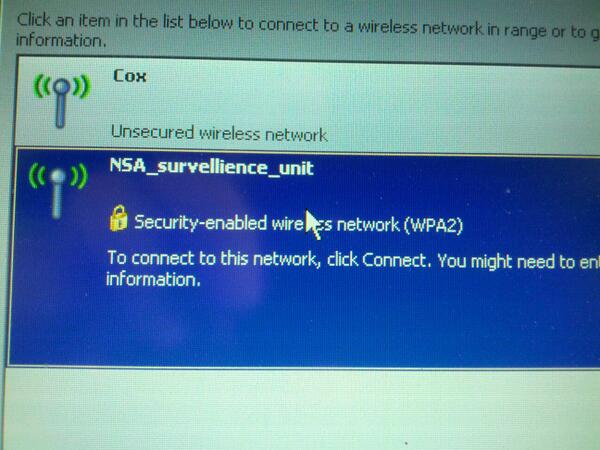Click the (WPA2) security type text
This screenshot has width=600, height=450.
[x=433, y=225]
